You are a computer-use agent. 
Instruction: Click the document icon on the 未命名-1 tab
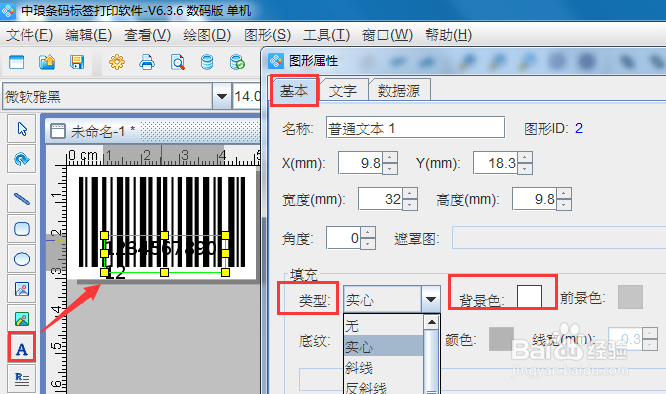58,131
